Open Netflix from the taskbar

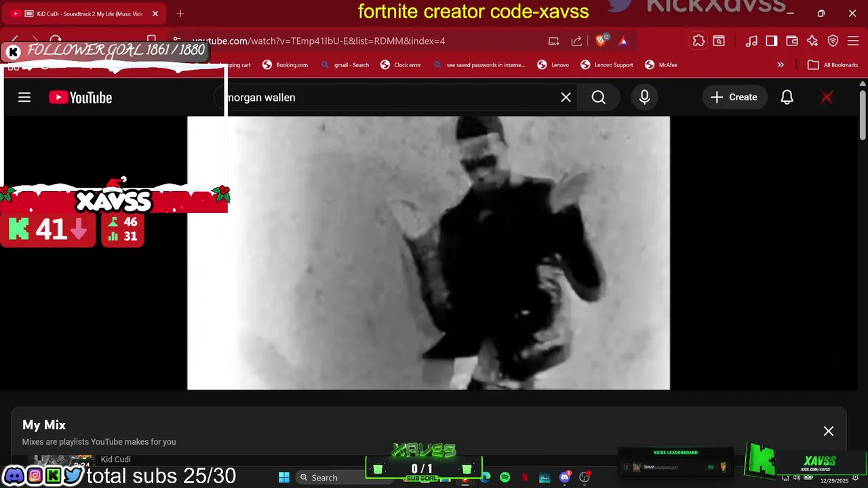(525, 477)
